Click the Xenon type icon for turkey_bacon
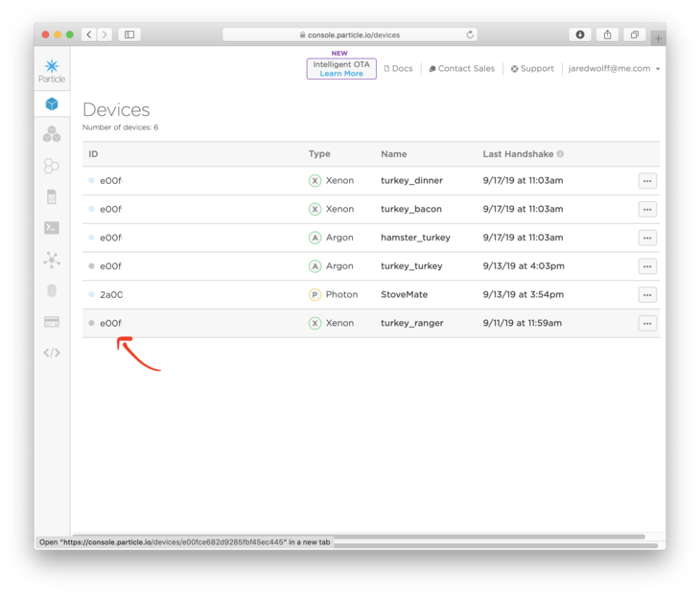 pyautogui.click(x=315, y=209)
